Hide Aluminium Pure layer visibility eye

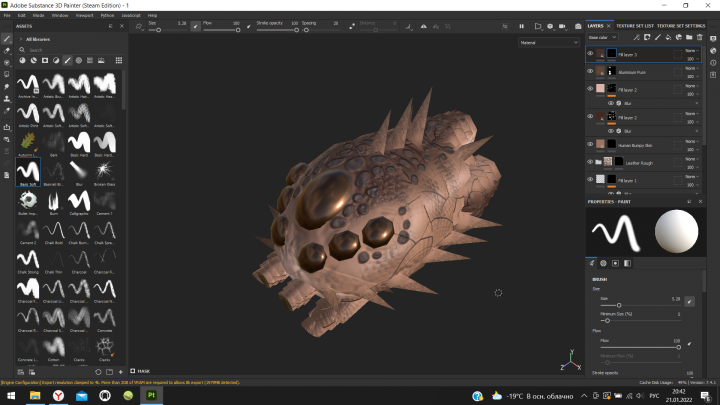[x=590, y=71]
